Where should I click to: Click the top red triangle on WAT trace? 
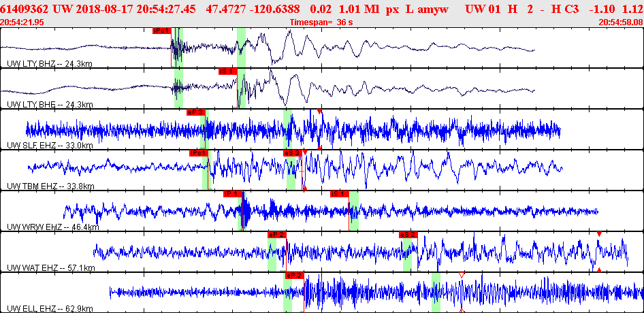[599, 233]
